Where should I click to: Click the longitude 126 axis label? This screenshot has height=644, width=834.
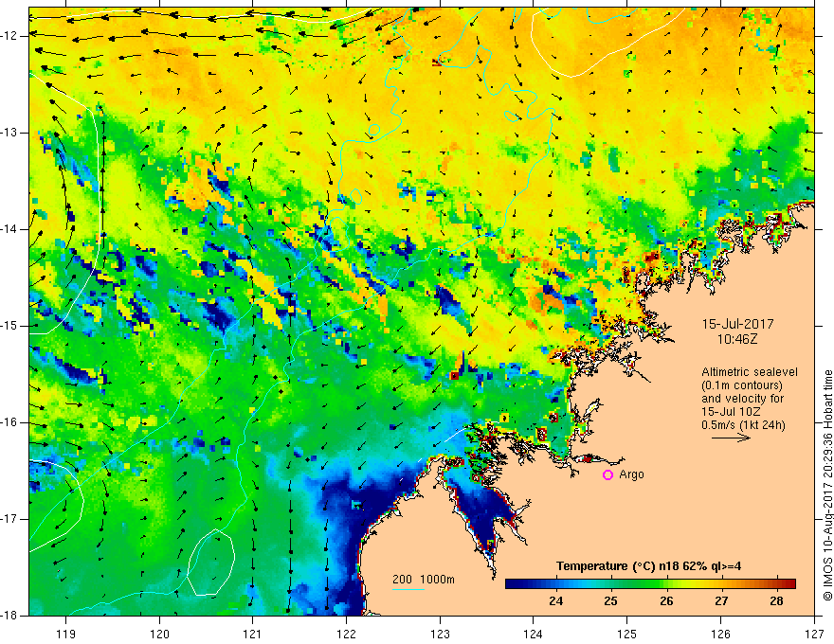(x=720, y=634)
